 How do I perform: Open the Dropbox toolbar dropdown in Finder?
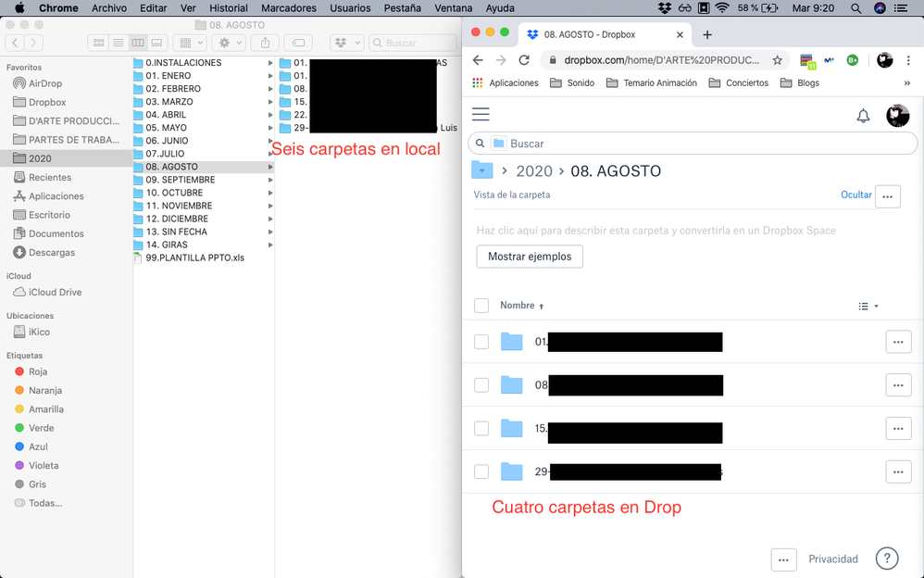click(x=346, y=43)
